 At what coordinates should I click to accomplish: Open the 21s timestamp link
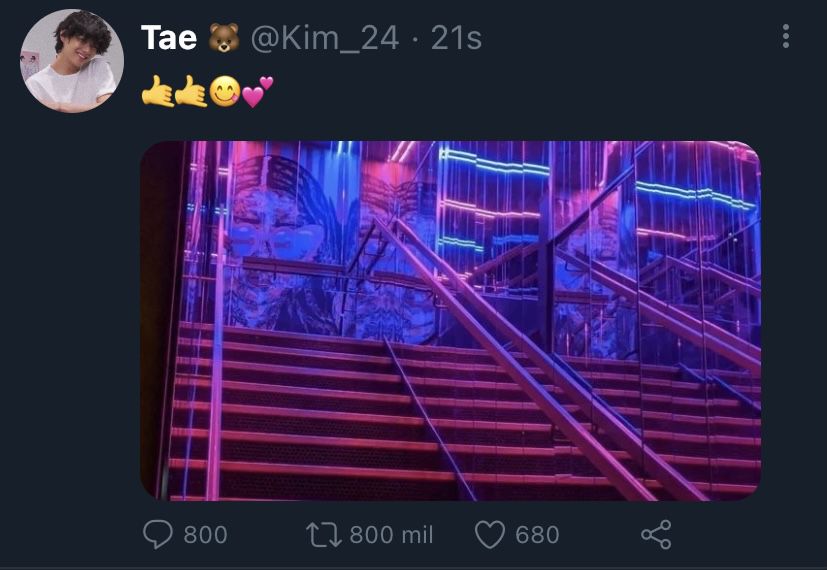coord(456,38)
